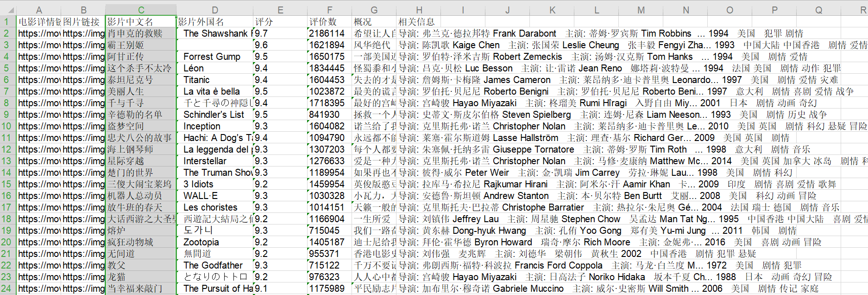Select cell Interstellar

(x=215, y=160)
